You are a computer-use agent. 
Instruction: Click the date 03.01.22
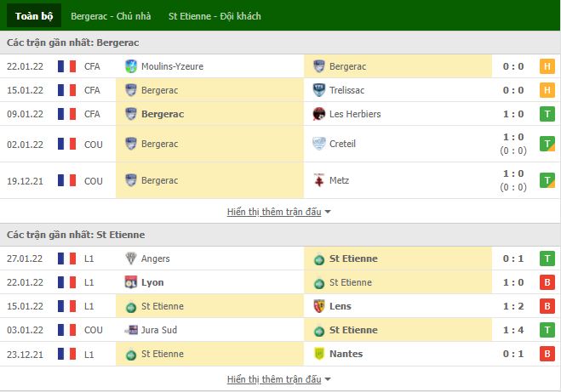[x=25, y=330]
